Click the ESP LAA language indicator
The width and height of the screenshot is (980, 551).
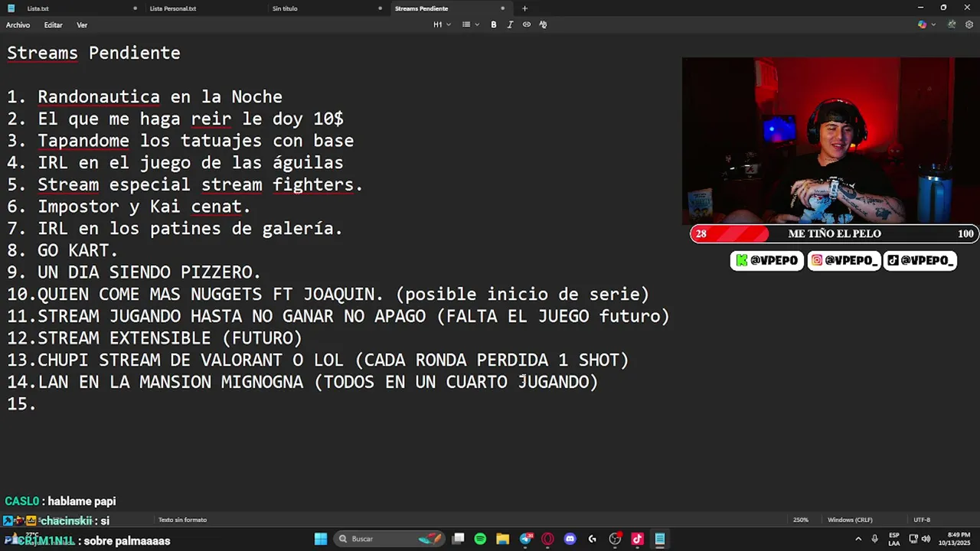pyautogui.click(x=894, y=539)
